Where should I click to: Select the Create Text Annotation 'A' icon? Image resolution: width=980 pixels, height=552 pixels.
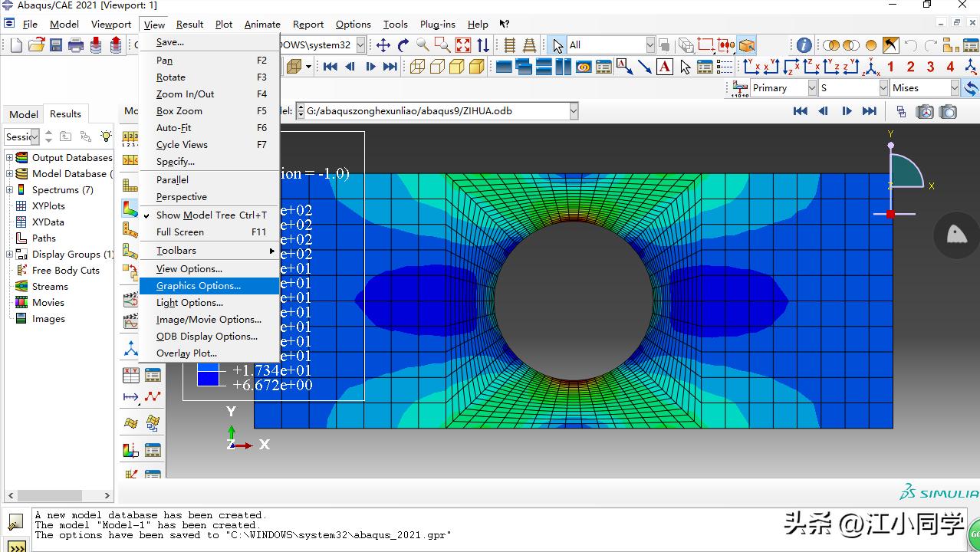[665, 67]
